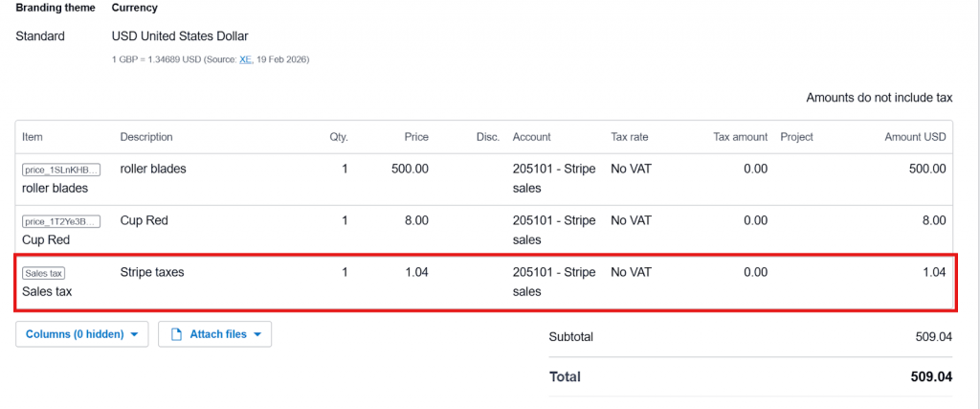
Task: Click the Amount USD column header
Action: pyautogui.click(x=915, y=137)
